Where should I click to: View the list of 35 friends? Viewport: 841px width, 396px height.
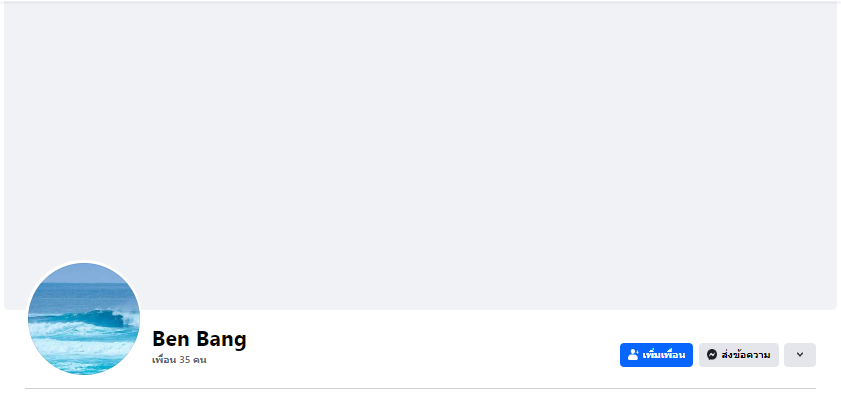click(x=179, y=360)
